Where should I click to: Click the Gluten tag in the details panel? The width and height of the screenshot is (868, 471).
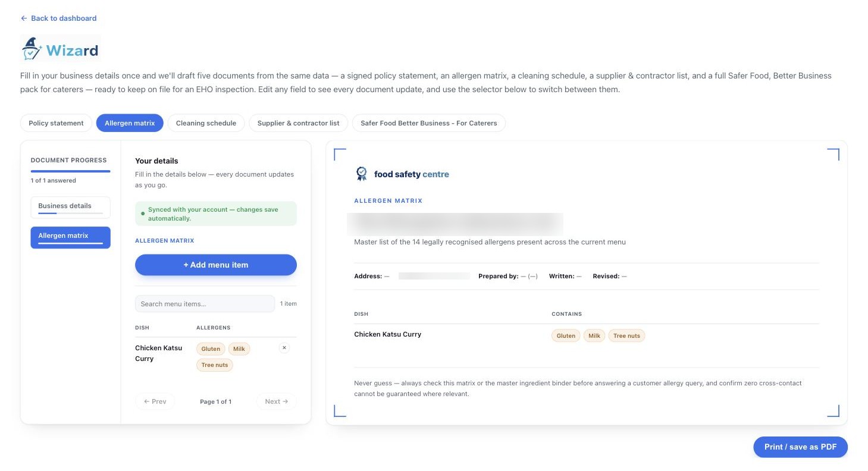click(211, 349)
